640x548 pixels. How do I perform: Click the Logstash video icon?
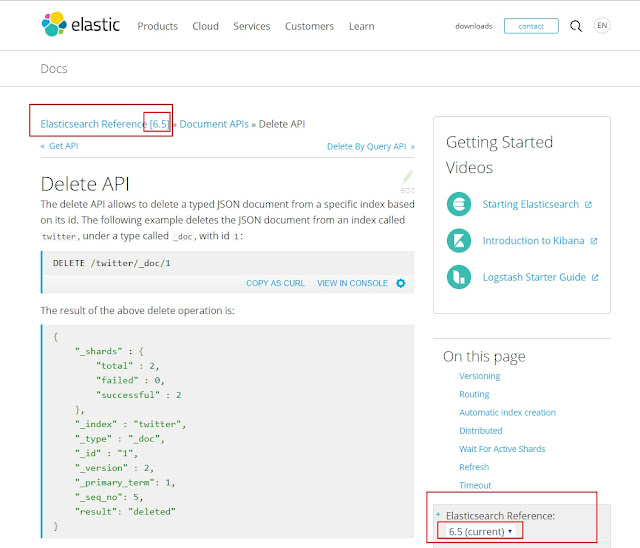(459, 276)
